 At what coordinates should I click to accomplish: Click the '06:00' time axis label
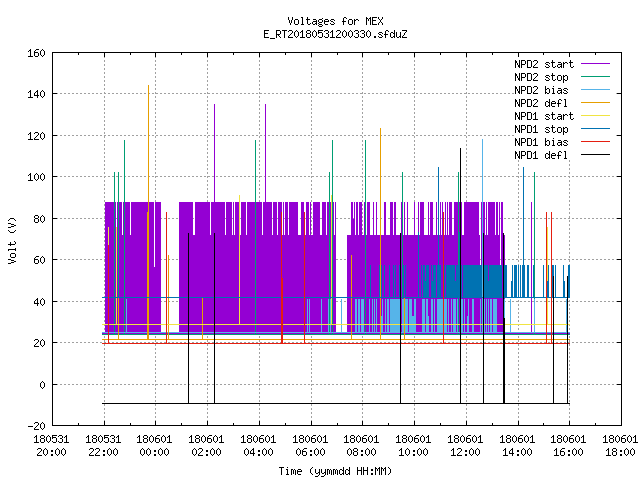pos(310,452)
